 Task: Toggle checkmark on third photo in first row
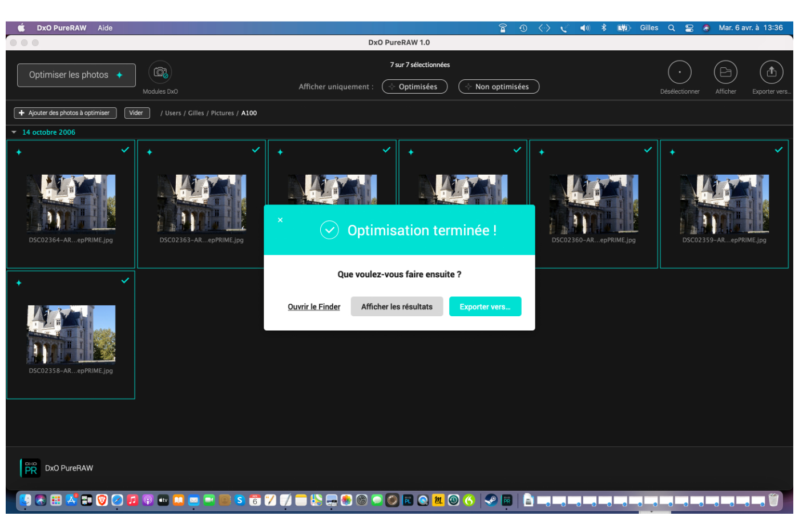386,150
